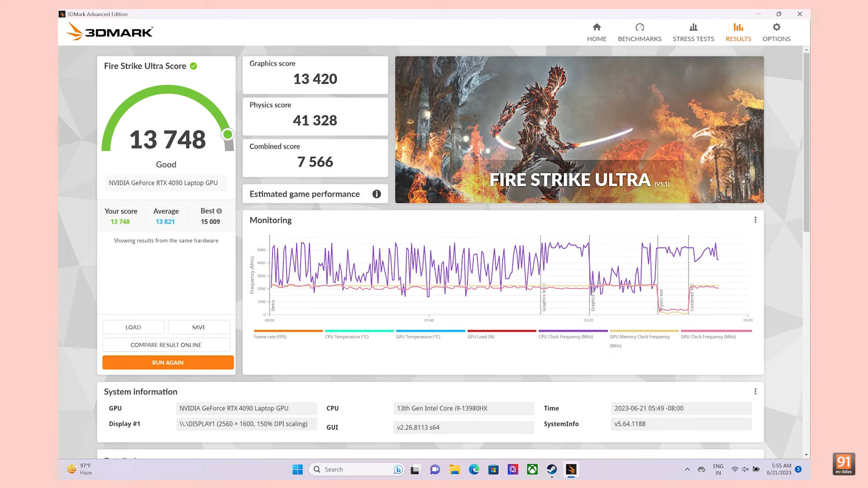Click info icon beside Estimated game performance

pos(376,194)
